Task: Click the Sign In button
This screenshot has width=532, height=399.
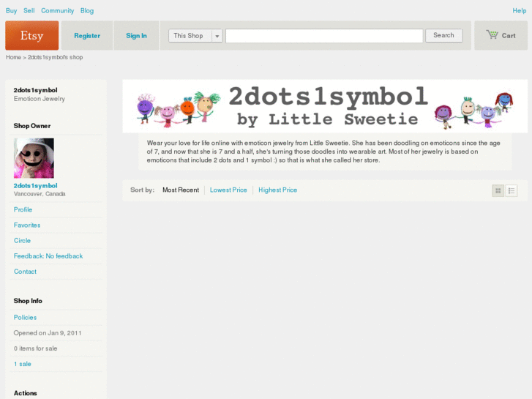Action: (x=136, y=36)
